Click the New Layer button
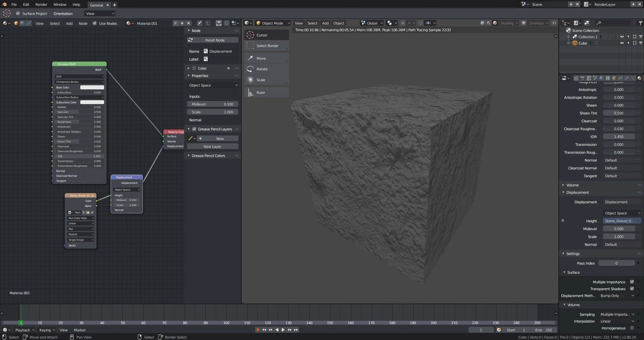 (213, 147)
